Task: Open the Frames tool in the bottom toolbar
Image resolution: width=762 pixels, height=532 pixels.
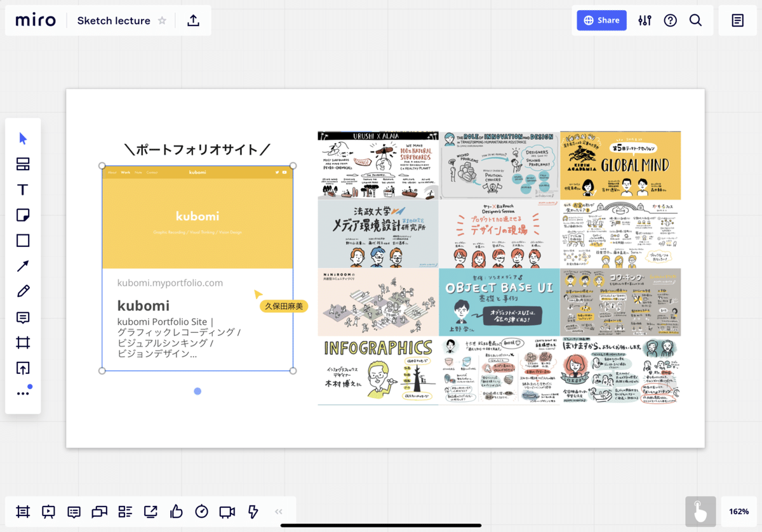Action: click(22, 512)
